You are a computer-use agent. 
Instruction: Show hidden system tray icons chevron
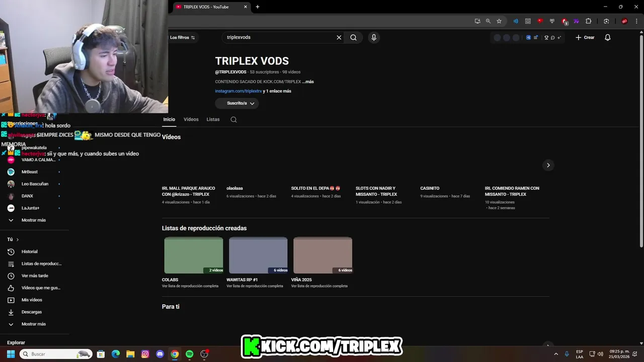556,354
